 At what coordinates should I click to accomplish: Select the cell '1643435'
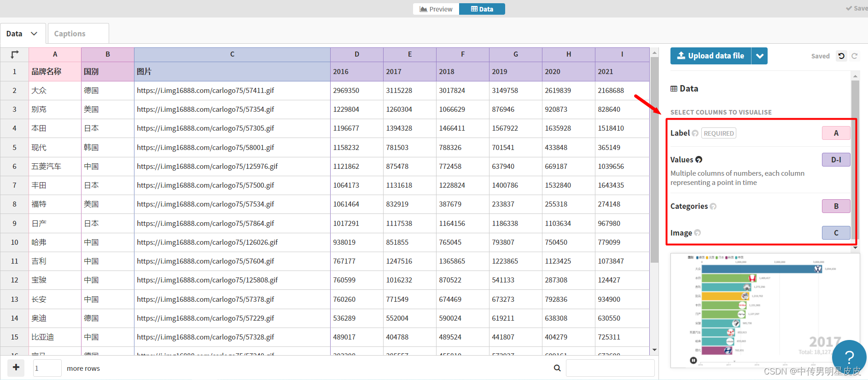tap(622, 185)
